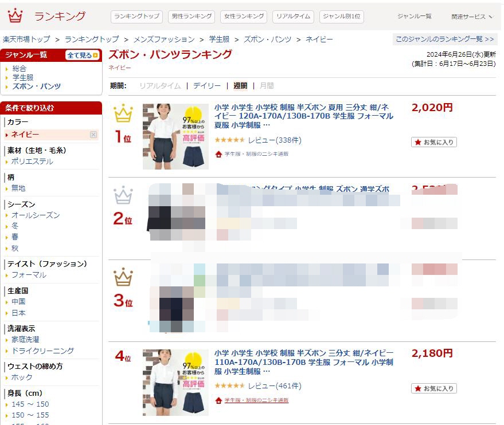Screen dimensions: 504x425
Task: Expand the 関連サービス dropdown
Action: coord(471,17)
